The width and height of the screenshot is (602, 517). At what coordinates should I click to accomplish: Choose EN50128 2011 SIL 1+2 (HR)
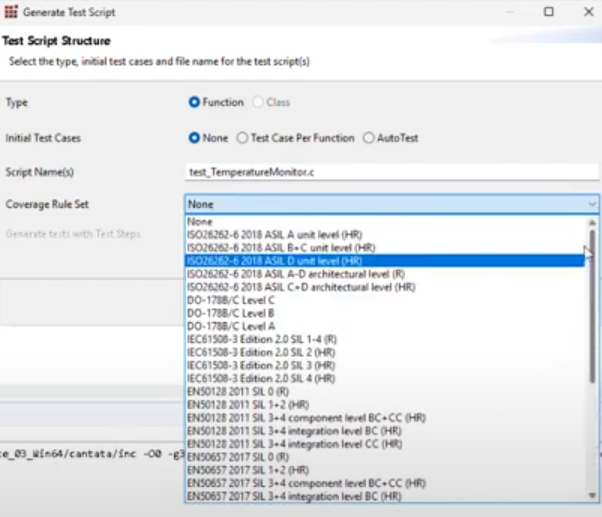point(385,405)
